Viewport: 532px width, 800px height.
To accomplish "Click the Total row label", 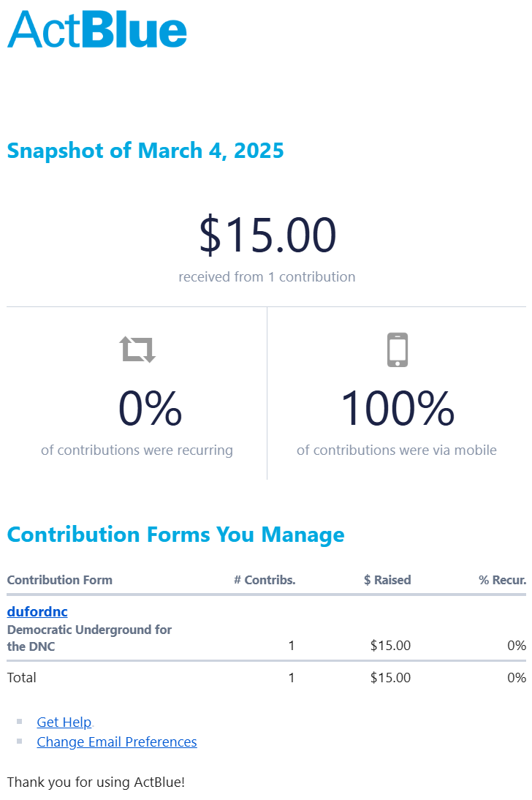I will click(22, 677).
